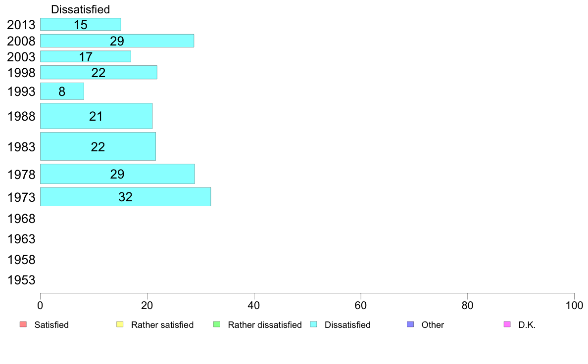The width and height of the screenshot is (588, 364).
Task: Select the 2008 bar showing 29
Action: [x=117, y=41]
